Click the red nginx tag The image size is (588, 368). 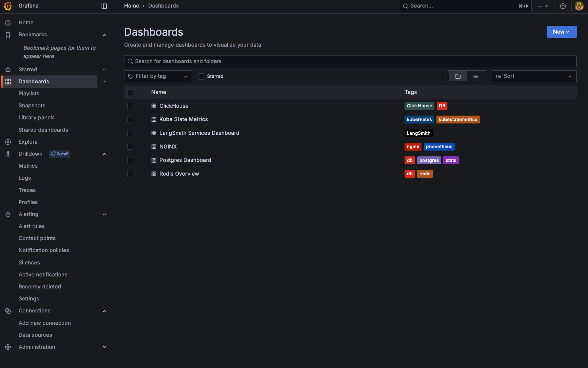[x=413, y=147]
